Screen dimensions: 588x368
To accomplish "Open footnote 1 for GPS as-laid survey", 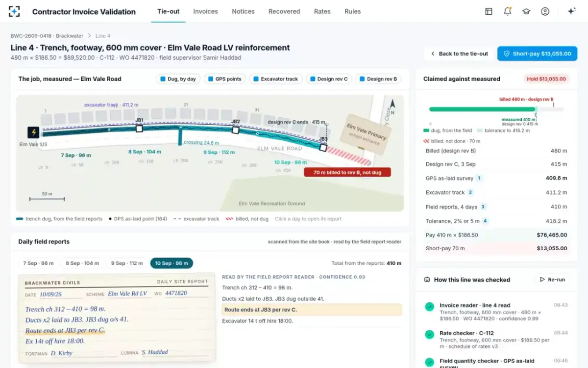I will pos(479,178).
